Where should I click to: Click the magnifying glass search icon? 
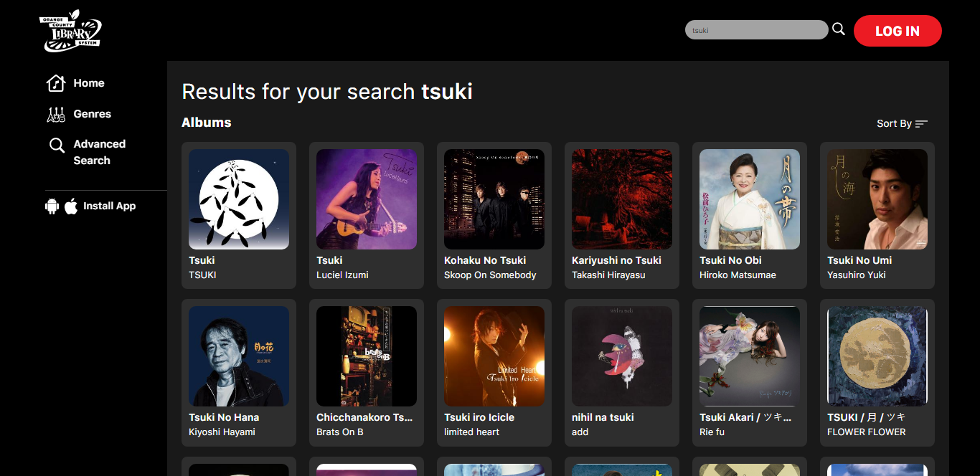[838, 29]
